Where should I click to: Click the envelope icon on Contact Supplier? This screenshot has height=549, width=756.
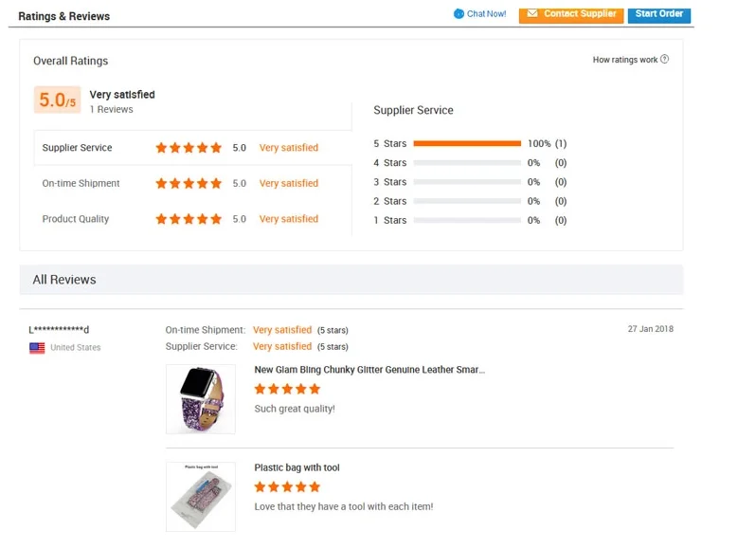point(531,14)
